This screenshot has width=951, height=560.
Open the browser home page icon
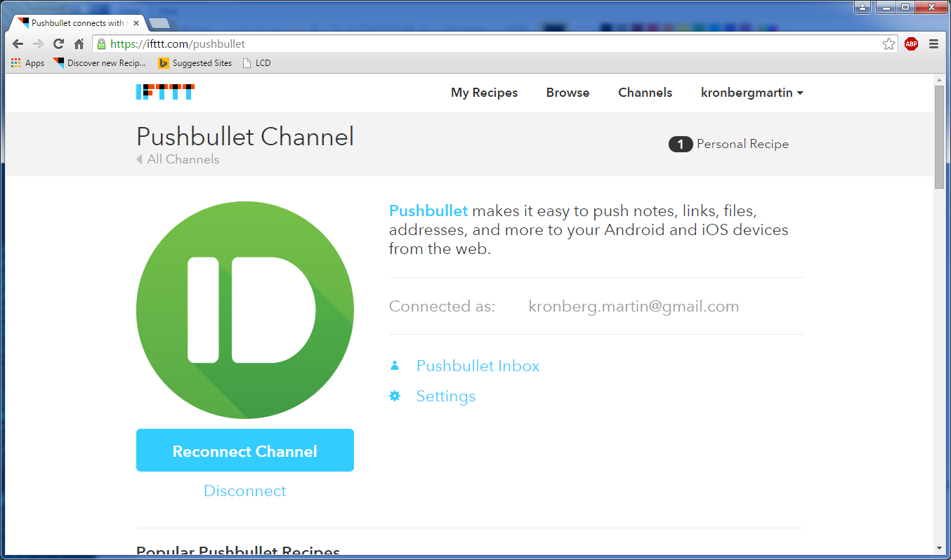tap(79, 44)
